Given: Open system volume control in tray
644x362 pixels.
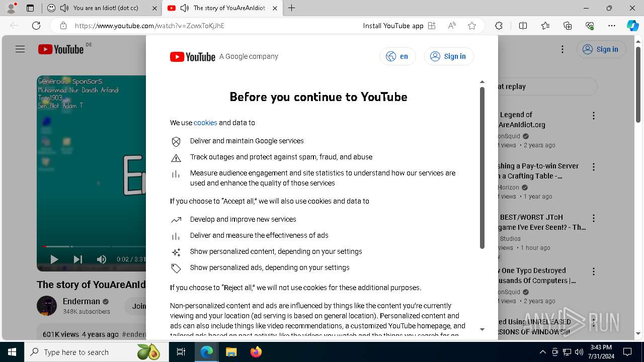Looking at the screenshot, I should point(579,352).
